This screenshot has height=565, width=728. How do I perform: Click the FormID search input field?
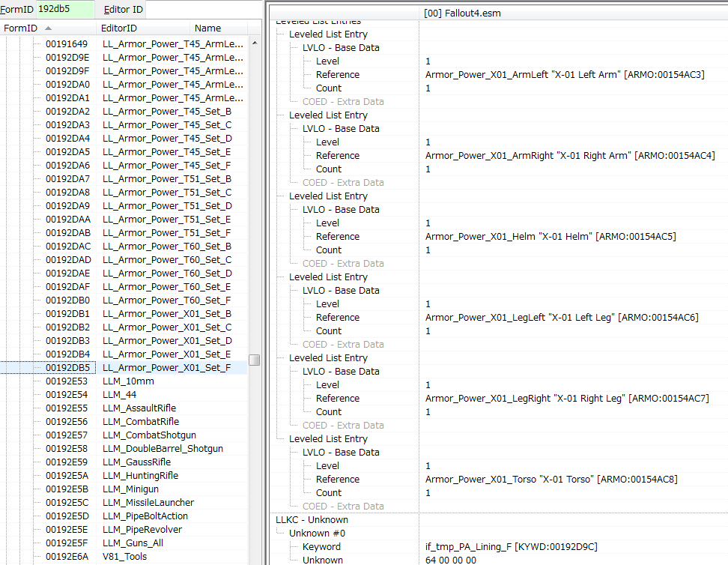coord(65,9)
